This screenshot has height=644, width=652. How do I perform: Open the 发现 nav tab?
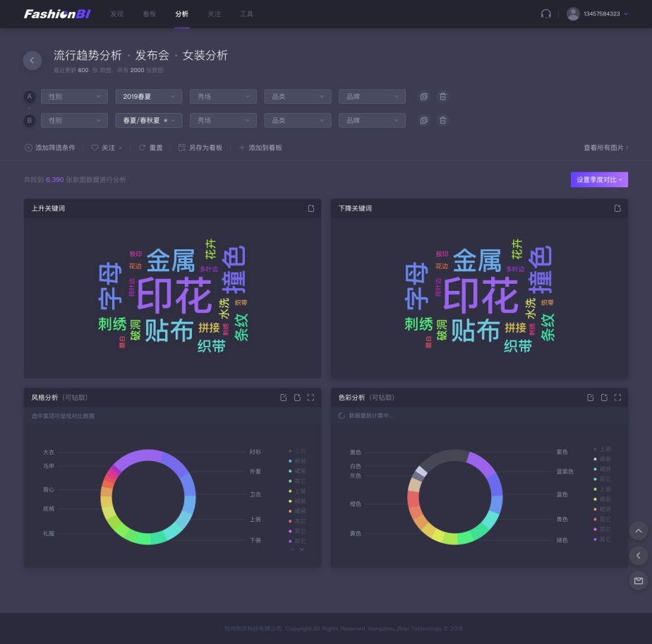coord(117,14)
